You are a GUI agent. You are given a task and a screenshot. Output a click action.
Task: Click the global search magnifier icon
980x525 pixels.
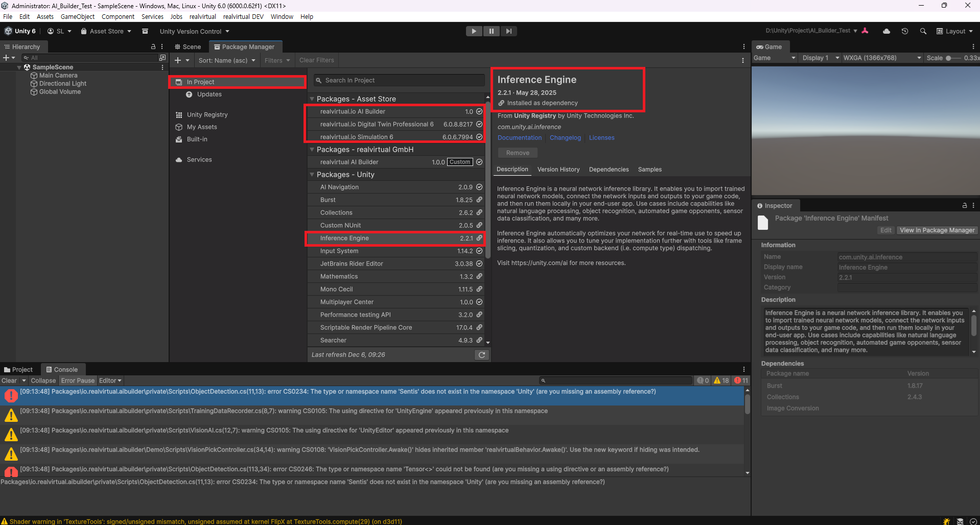(x=923, y=31)
